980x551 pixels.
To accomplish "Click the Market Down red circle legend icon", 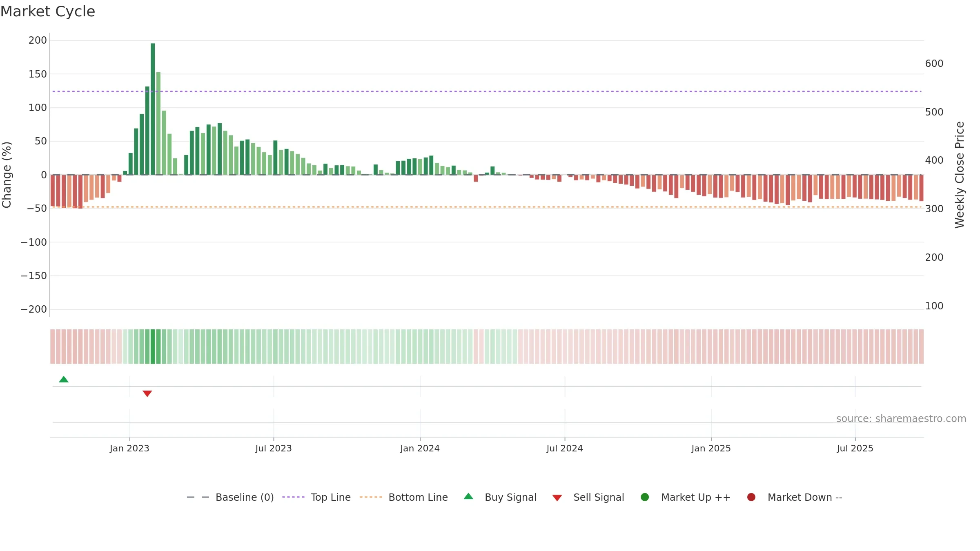I will click(x=751, y=497).
